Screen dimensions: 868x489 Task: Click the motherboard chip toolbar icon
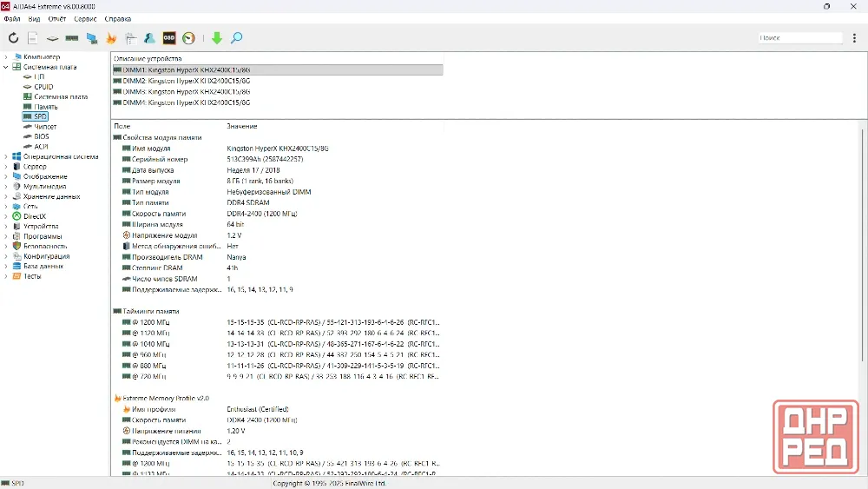52,38
